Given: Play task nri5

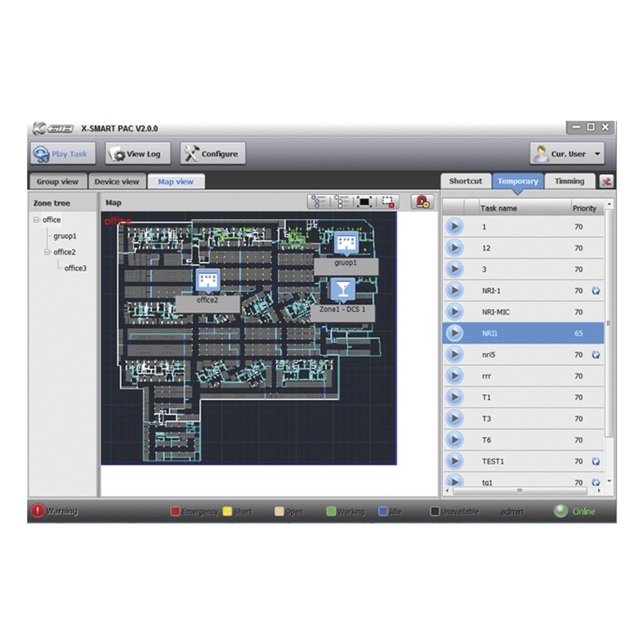Looking at the screenshot, I should click(x=454, y=355).
